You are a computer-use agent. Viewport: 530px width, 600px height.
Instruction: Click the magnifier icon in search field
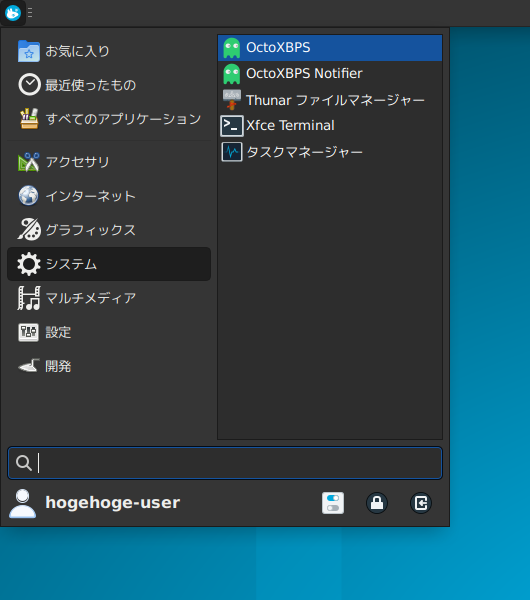tap(24, 463)
